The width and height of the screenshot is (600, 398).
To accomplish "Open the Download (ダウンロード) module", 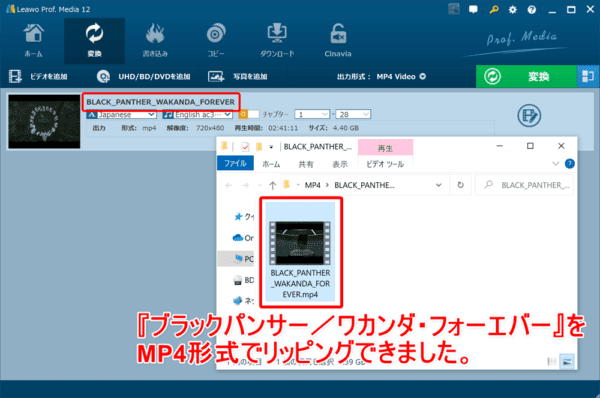I will [x=277, y=41].
